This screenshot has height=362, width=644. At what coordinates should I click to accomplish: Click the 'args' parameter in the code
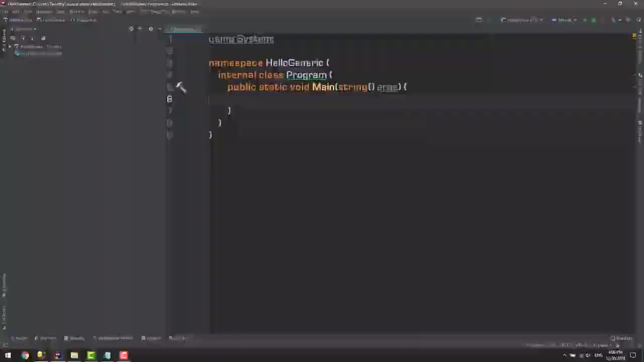387,87
